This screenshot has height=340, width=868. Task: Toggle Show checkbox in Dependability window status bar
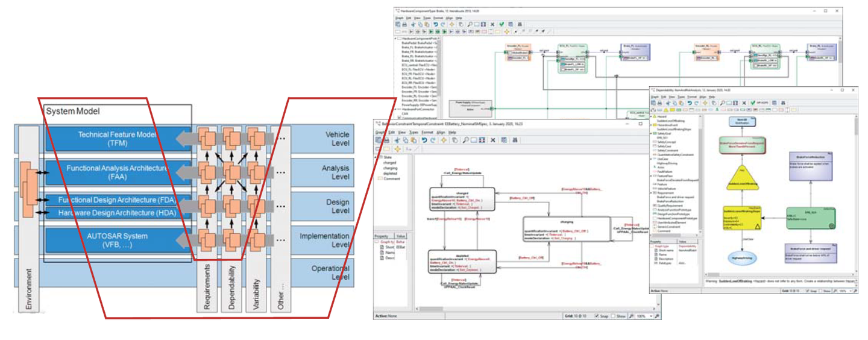[x=820, y=291]
